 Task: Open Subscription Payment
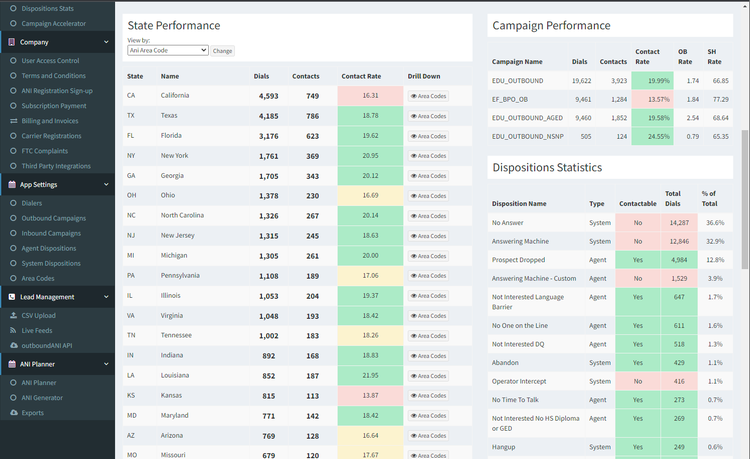(54, 106)
